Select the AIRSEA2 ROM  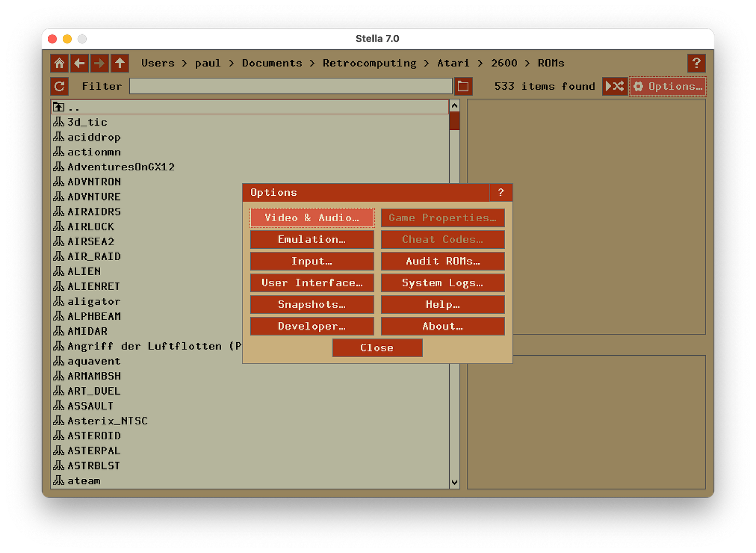(146, 241)
